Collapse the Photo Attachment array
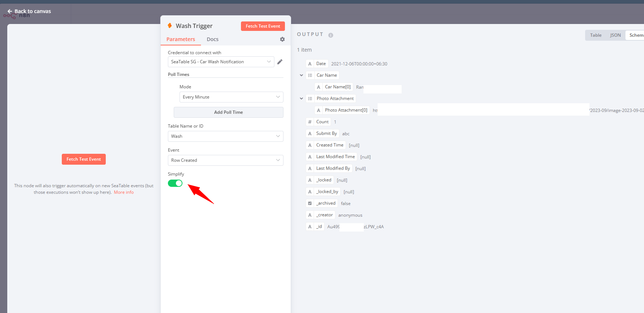The height and width of the screenshot is (313, 644). (301, 99)
